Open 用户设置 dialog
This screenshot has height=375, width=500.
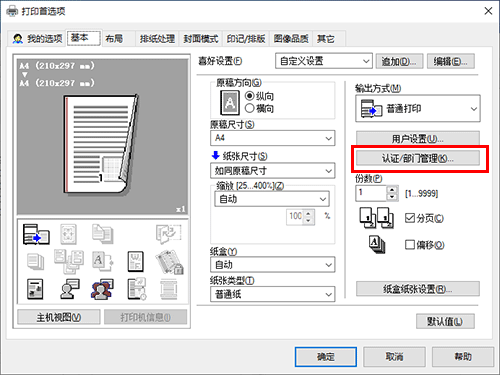pos(418,138)
